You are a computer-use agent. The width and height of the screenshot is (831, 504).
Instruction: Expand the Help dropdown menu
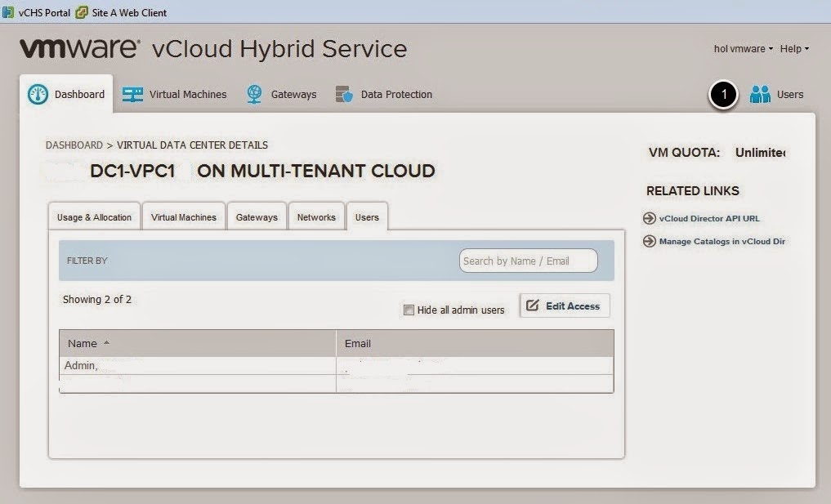pyautogui.click(x=794, y=49)
